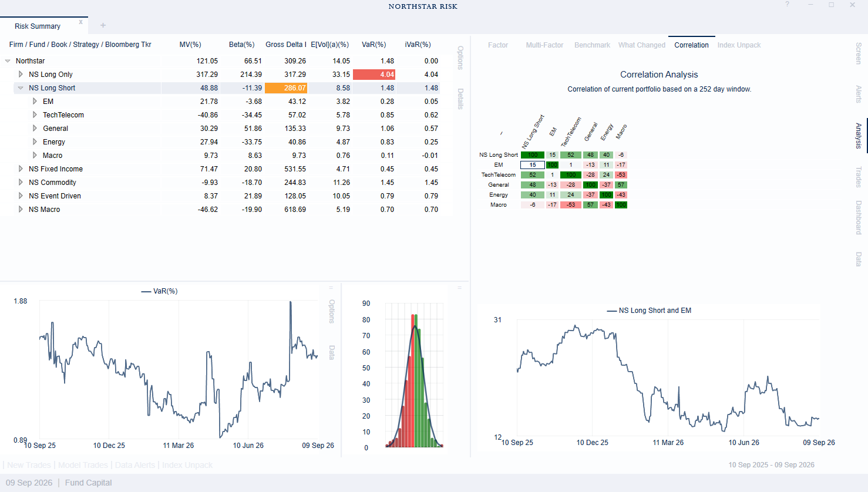Open the help question mark icon
Viewport: 868px width, 492px height.
(x=788, y=5)
